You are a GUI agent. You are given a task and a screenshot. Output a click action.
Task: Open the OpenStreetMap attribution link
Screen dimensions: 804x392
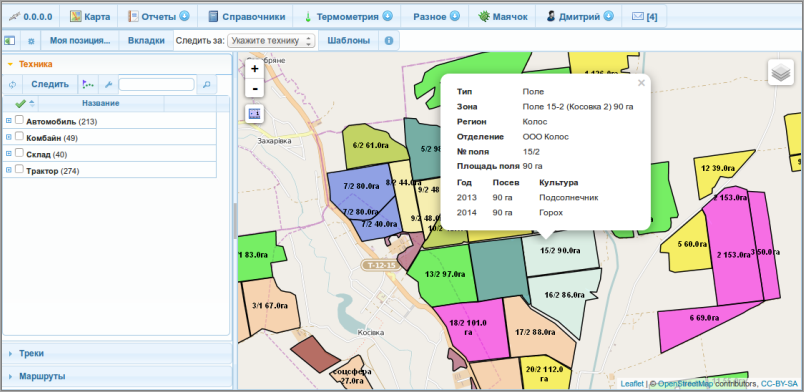point(686,384)
